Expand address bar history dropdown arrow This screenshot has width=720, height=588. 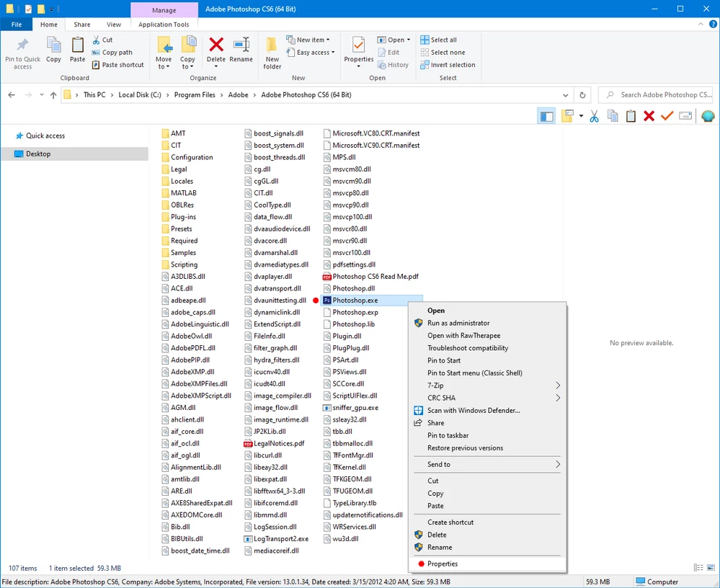[565, 95]
